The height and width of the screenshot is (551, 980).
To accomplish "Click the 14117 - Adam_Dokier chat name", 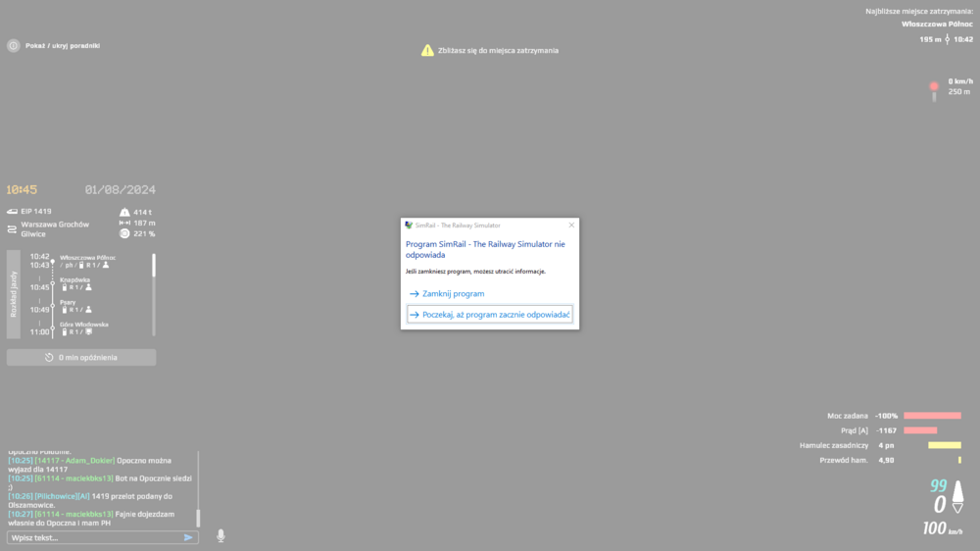I will coord(75,461).
